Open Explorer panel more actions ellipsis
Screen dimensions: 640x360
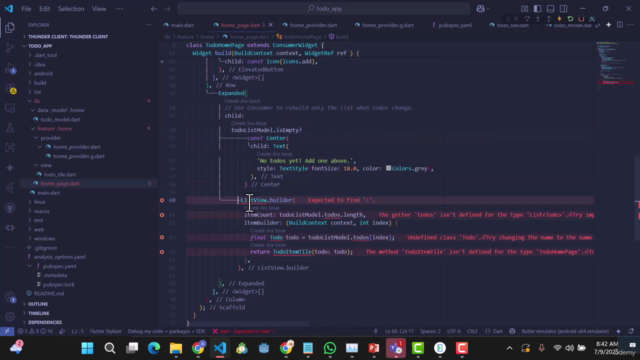point(148,25)
